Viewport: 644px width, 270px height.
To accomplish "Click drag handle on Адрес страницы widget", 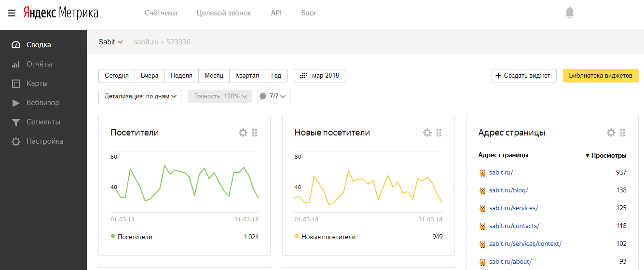I will [623, 133].
